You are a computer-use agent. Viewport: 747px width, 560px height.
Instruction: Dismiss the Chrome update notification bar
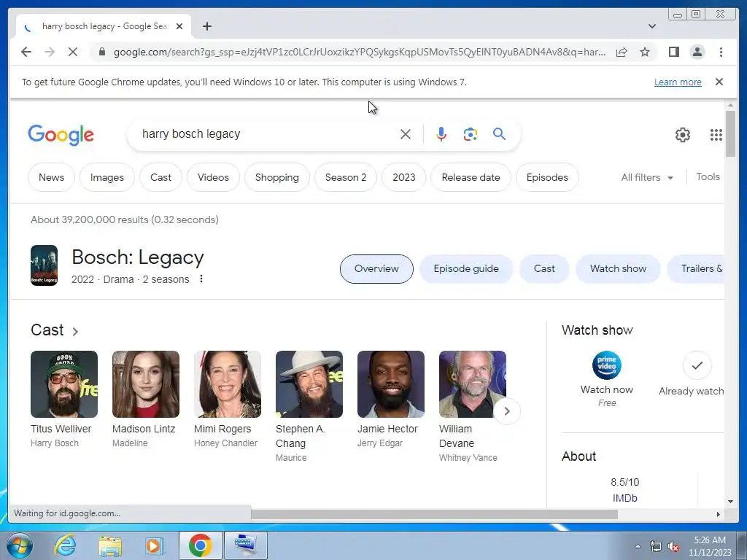tap(719, 82)
